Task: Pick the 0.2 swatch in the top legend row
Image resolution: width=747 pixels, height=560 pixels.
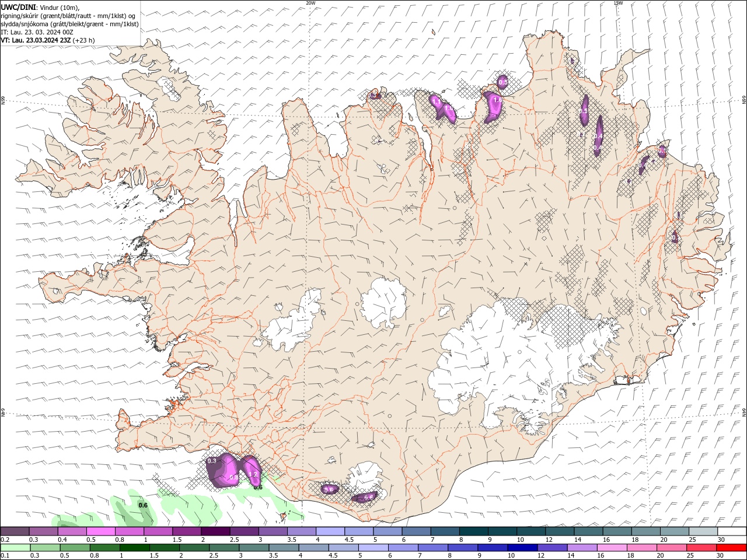Action: 15,531
